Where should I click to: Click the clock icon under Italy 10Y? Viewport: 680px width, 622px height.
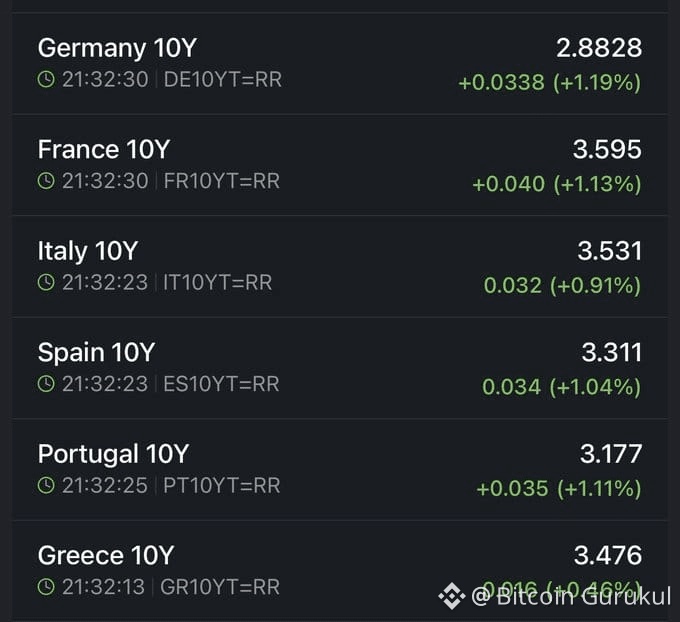[46, 283]
